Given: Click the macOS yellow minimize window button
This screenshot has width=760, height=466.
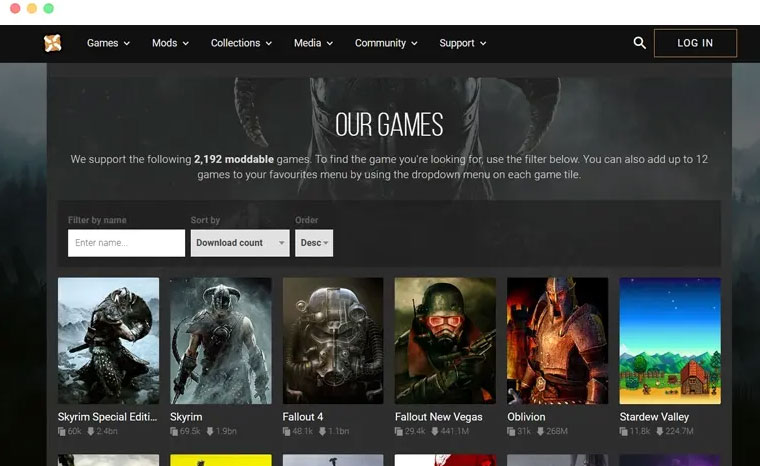Looking at the screenshot, I should [x=32, y=8].
